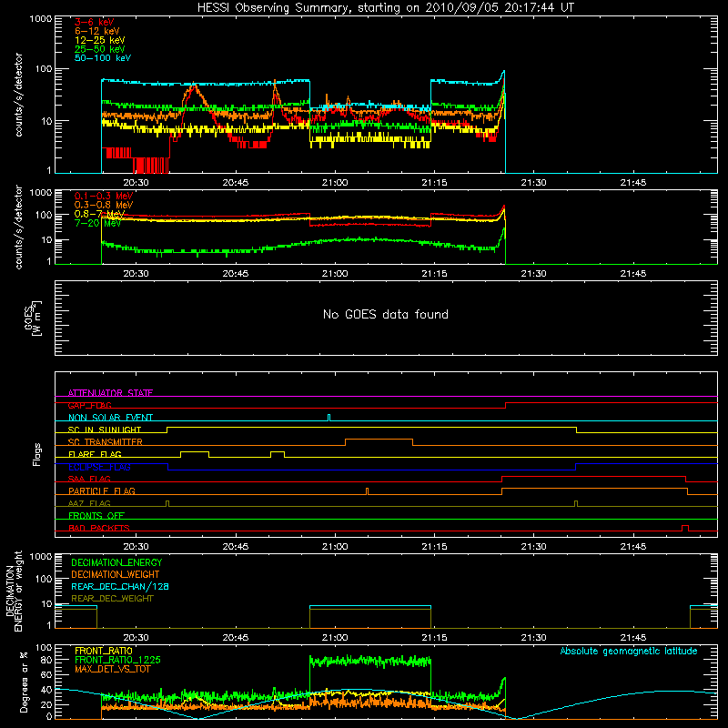Click the 7-20 MeV legend entry
This screenshot has height=728, width=728.
(x=97, y=223)
